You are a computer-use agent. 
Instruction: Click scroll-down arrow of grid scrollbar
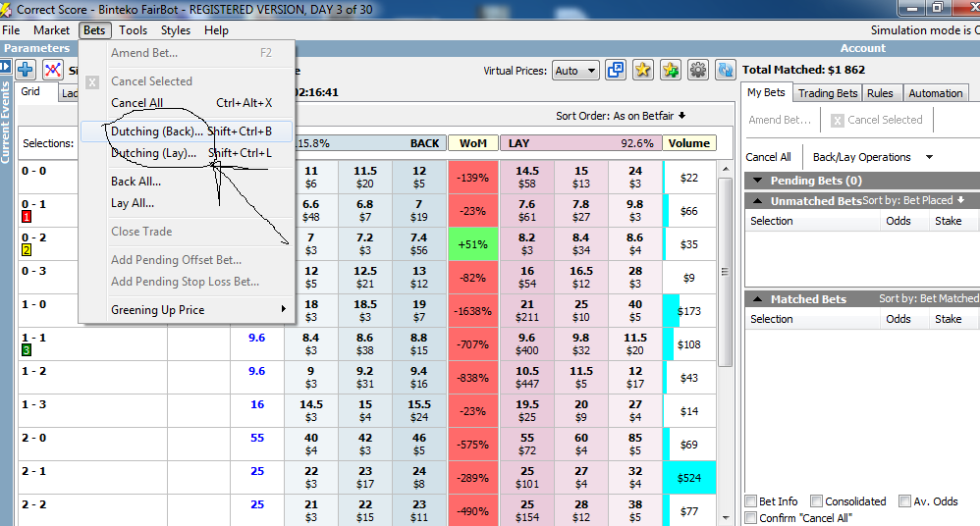tap(725, 518)
